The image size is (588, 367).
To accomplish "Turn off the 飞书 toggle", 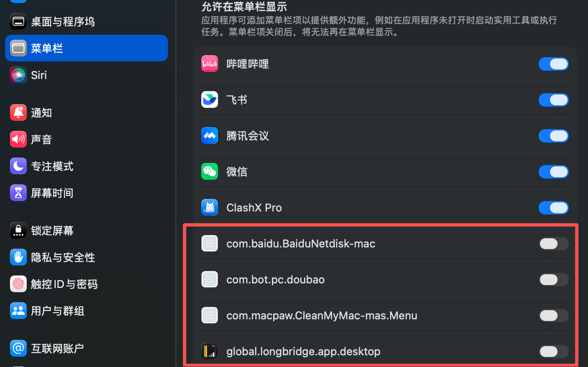I will (554, 100).
